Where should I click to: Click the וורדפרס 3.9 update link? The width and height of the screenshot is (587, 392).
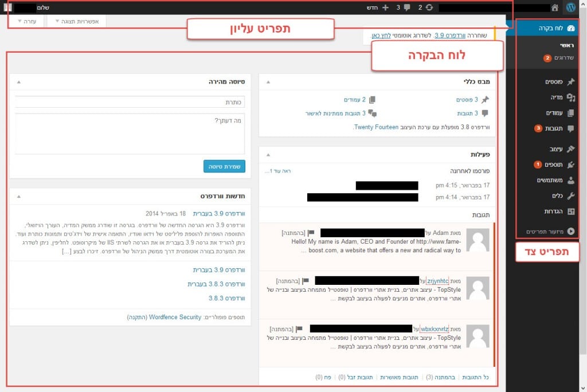click(450, 35)
